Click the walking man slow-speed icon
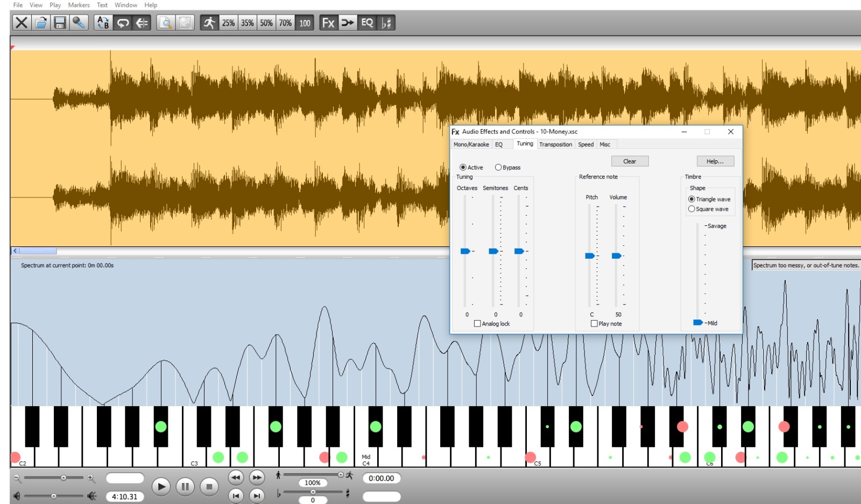 pos(278,475)
